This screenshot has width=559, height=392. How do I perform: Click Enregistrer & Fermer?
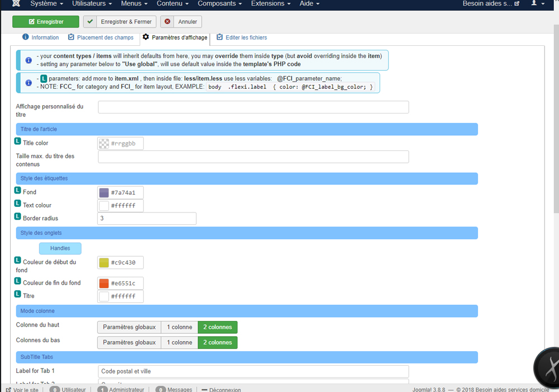coord(120,22)
